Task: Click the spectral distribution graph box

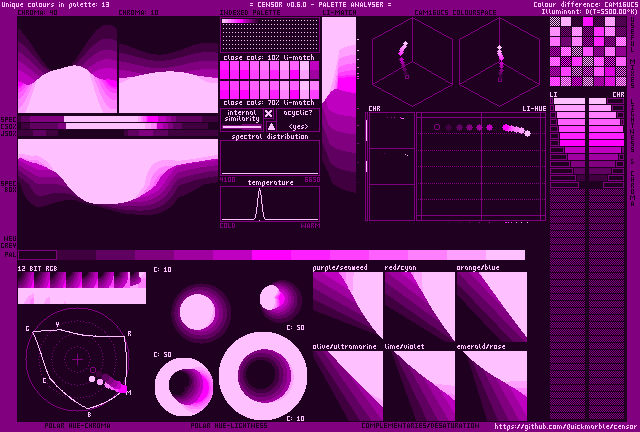Action: tap(269, 158)
